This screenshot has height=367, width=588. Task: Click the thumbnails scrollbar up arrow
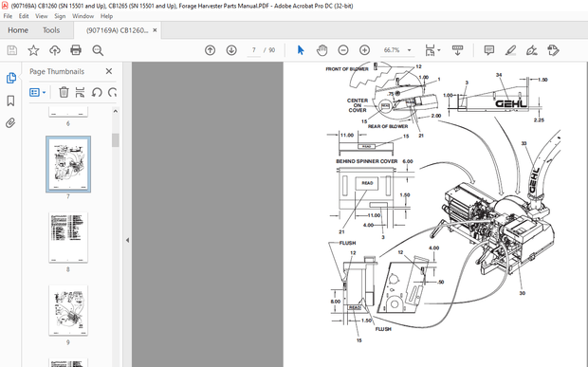pos(115,111)
